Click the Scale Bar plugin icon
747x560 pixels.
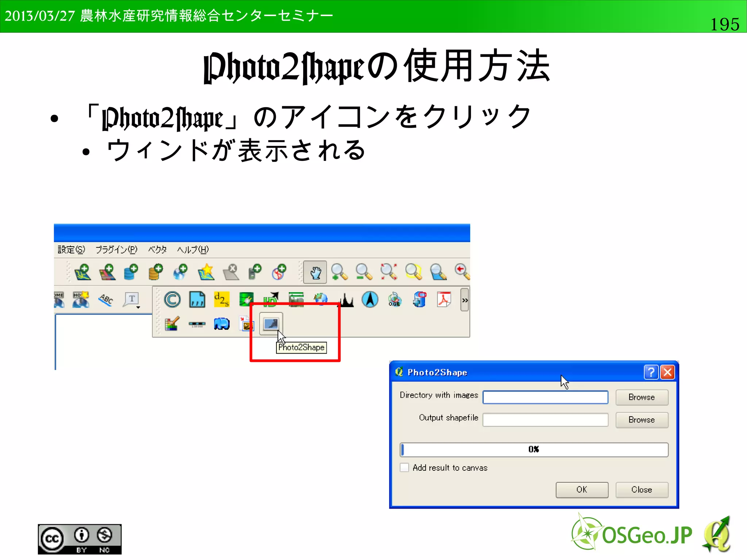[x=197, y=324]
